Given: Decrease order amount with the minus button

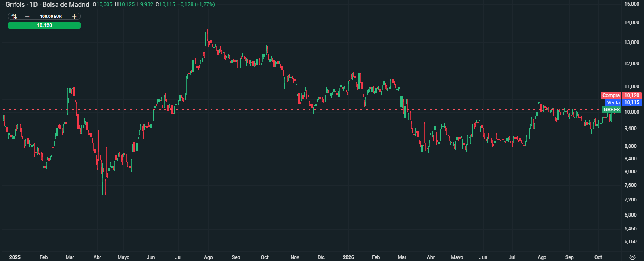Looking at the screenshot, I should point(27,17).
